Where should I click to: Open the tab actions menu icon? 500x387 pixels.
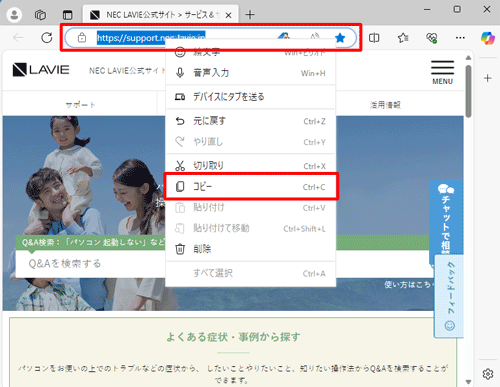coord(67,15)
